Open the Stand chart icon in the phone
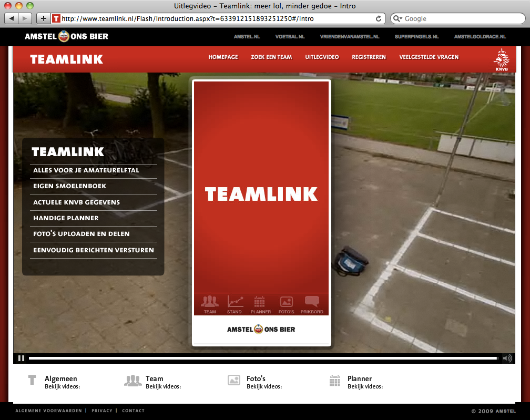 tap(235, 304)
